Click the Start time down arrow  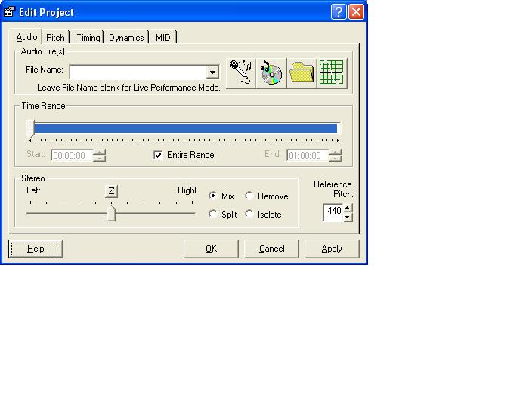point(99,159)
